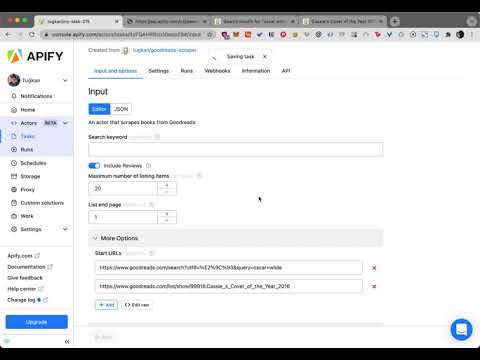This screenshot has height=360, width=480.
Task: Switch to Runs tab
Action: [187, 71]
